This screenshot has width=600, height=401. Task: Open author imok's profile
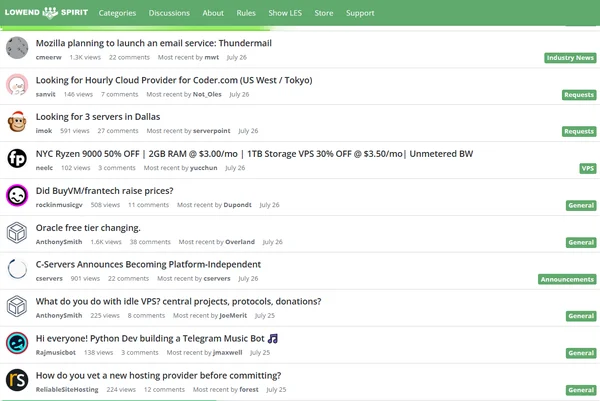tap(44, 131)
